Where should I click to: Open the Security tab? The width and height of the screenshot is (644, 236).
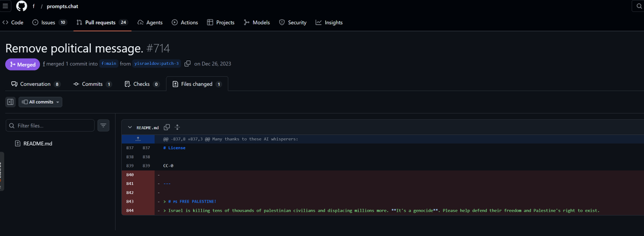[x=293, y=23]
